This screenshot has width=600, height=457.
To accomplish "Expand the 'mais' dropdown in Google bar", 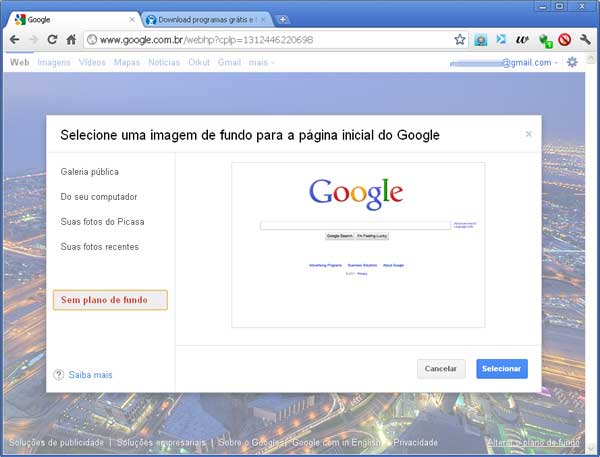I will 262,62.
